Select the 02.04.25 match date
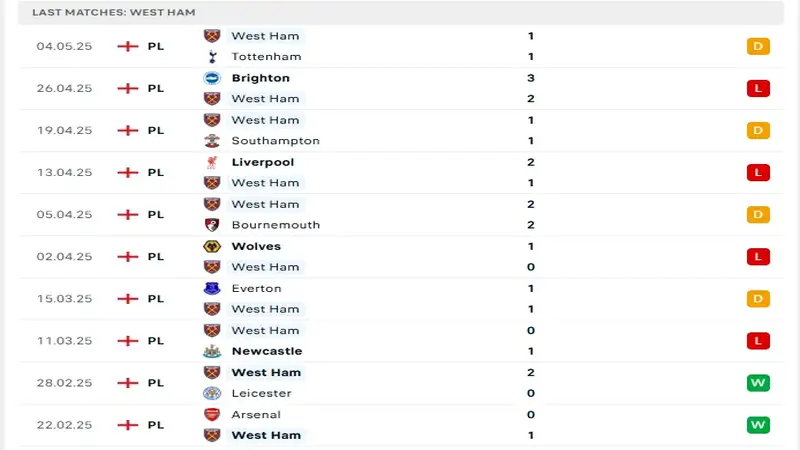This screenshot has height=450, width=800. click(x=64, y=256)
